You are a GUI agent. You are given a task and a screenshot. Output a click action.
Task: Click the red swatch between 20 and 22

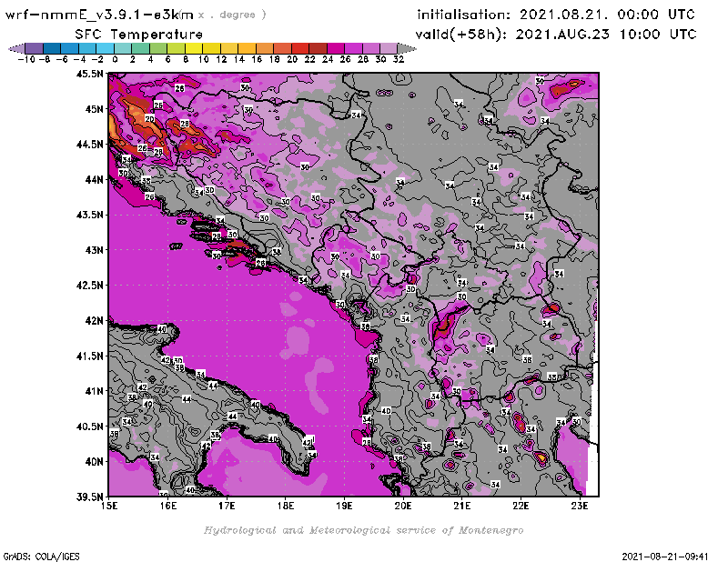point(299,47)
